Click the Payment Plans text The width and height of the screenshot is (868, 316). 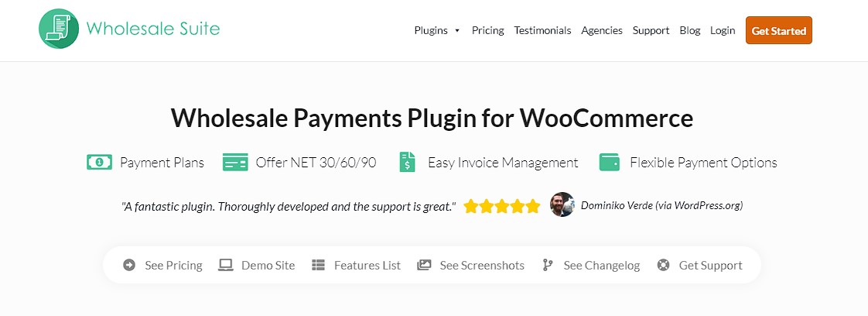click(162, 163)
